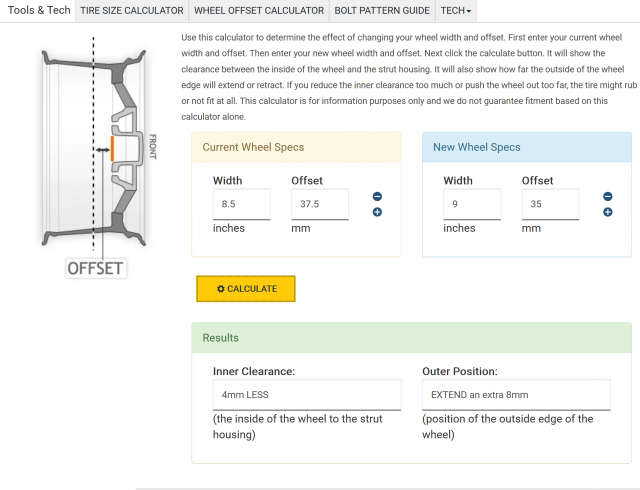The height and width of the screenshot is (490, 640).
Task: Click the plus icon in New Wheel Specs
Action: coord(608,212)
